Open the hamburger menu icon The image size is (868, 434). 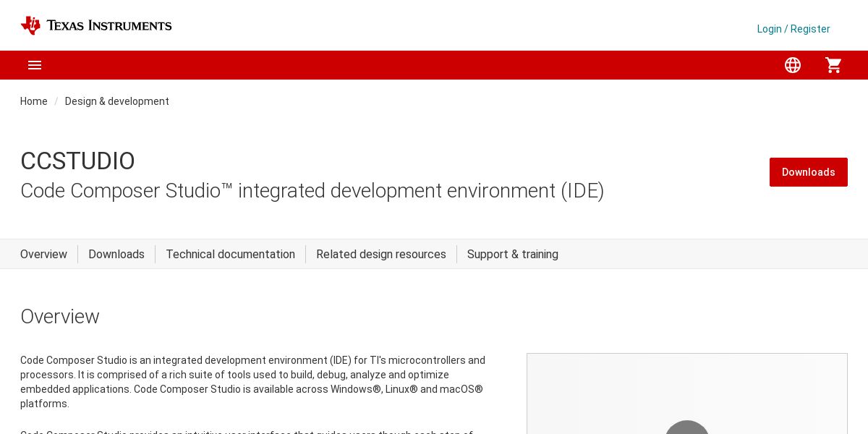tap(35, 65)
